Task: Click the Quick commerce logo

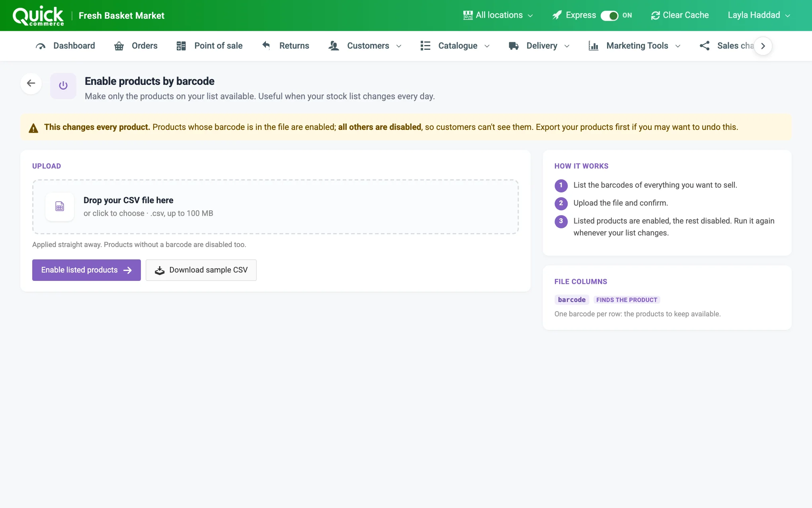Action: click(38, 16)
